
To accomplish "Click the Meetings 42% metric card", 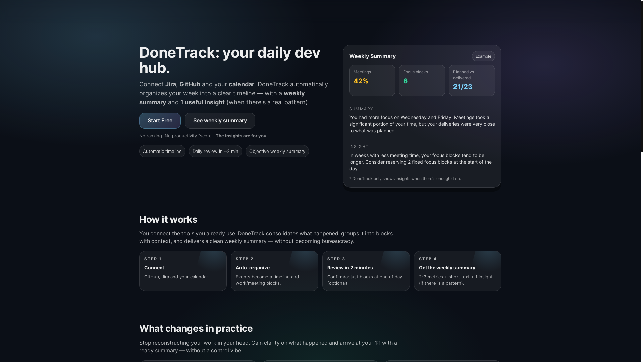I will [x=372, y=80].
